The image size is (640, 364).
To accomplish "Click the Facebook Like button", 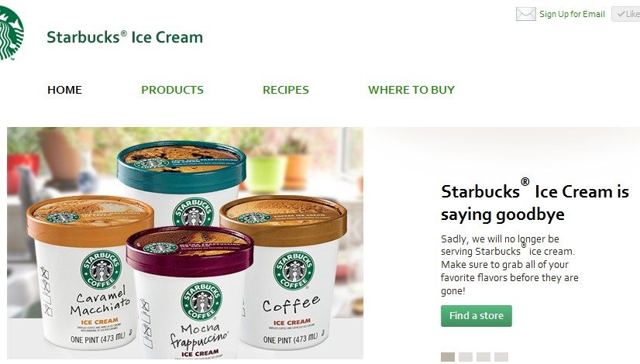I will coord(626,14).
